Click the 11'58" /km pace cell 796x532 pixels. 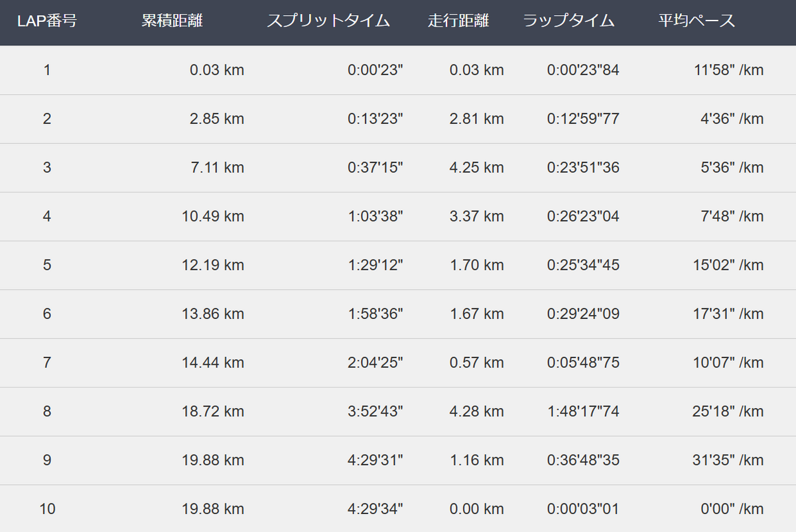728,70
